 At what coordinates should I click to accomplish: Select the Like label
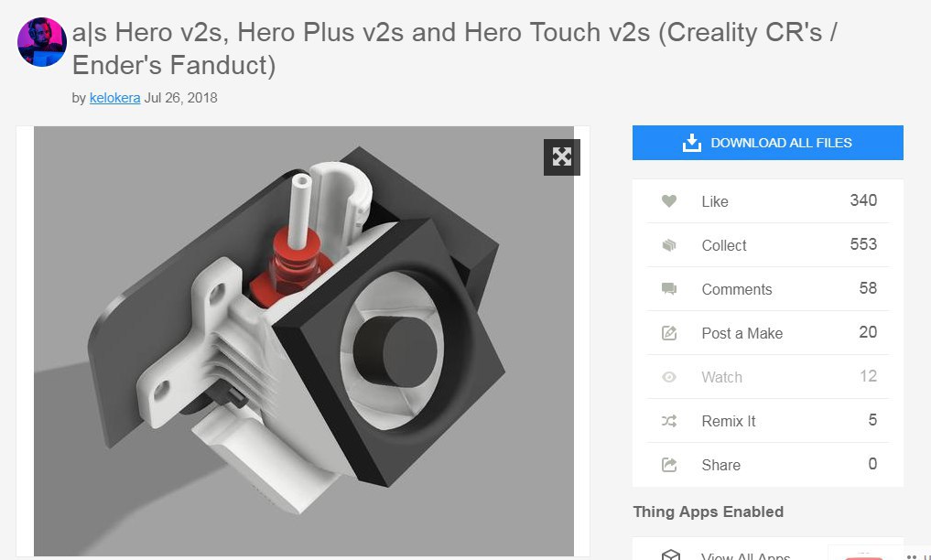click(x=715, y=201)
